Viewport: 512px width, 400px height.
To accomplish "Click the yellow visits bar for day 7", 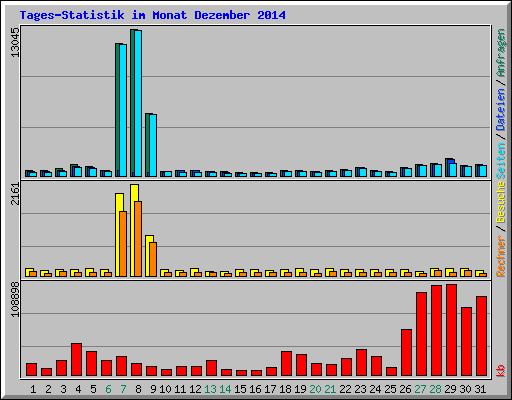I will 119,235.
